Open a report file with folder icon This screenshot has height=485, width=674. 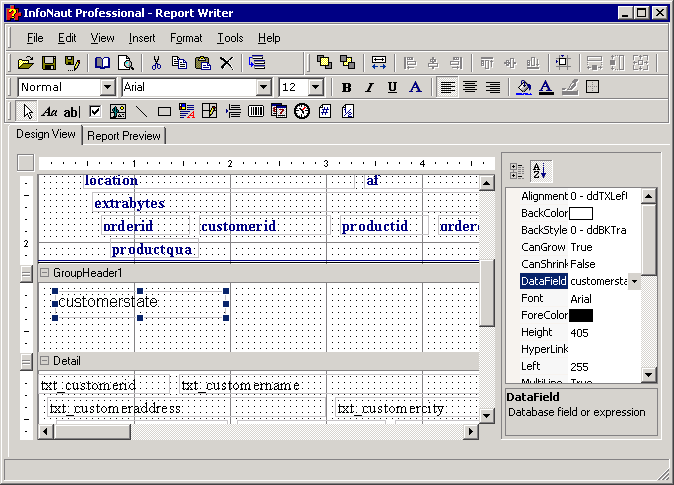(26, 63)
